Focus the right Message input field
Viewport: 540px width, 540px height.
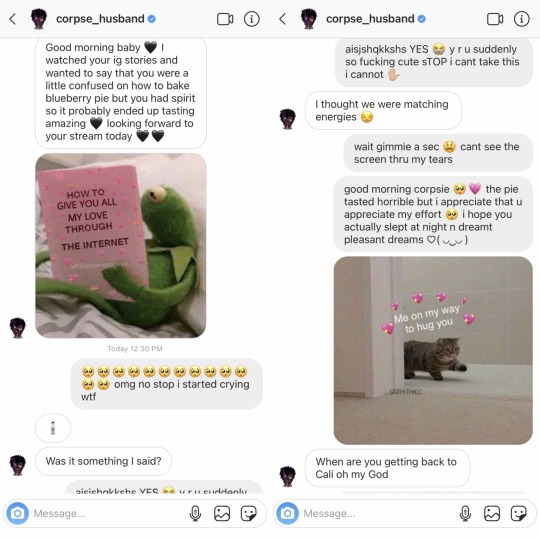378,513
